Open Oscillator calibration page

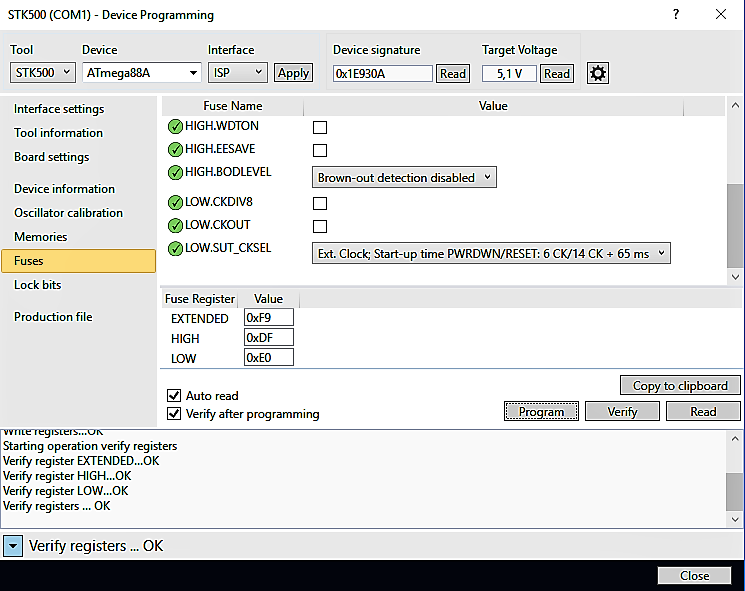pyautogui.click(x=68, y=213)
